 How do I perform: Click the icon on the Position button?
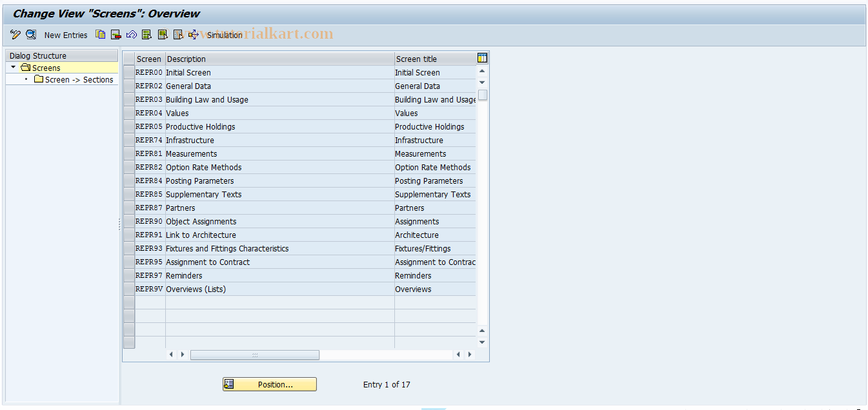click(228, 384)
